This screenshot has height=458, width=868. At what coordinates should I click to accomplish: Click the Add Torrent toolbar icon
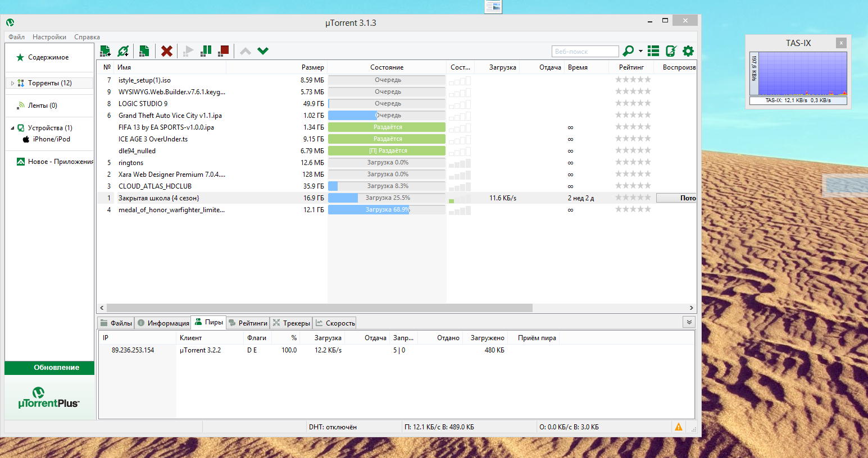[105, 51]
